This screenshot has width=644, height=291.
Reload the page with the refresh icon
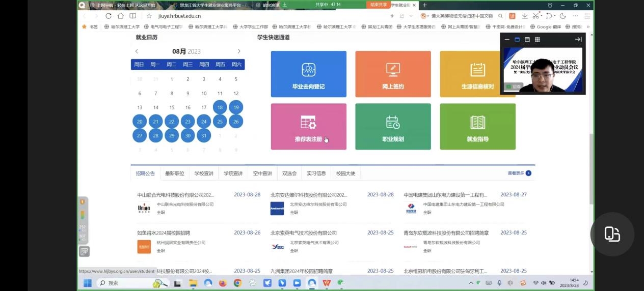click(x=109, y=16)
